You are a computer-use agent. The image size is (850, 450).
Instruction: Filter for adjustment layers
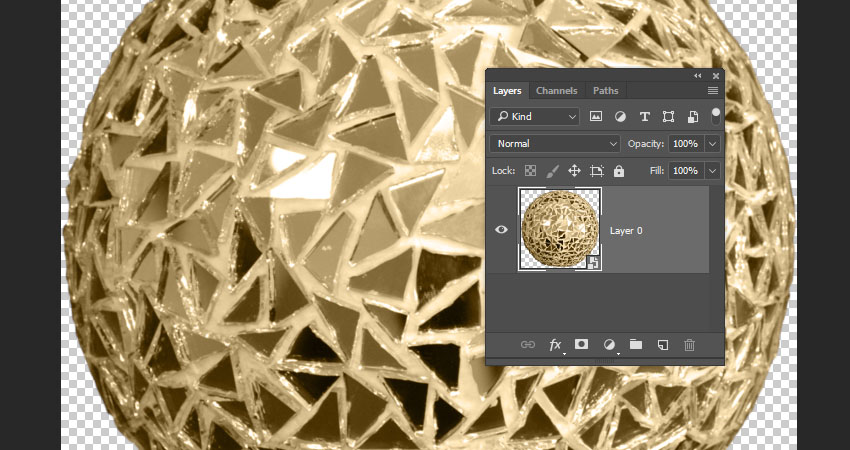coord(620,117)
